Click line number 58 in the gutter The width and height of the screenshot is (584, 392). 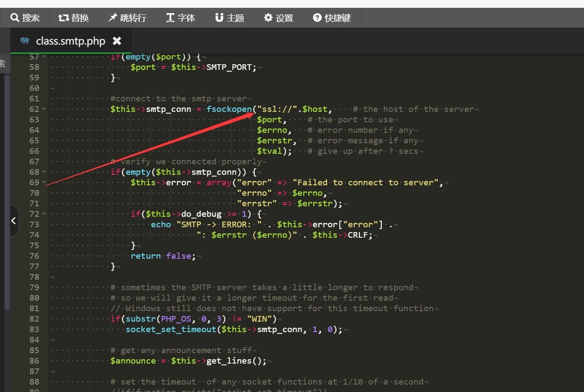pyautogui.click(x=34, y=67)
